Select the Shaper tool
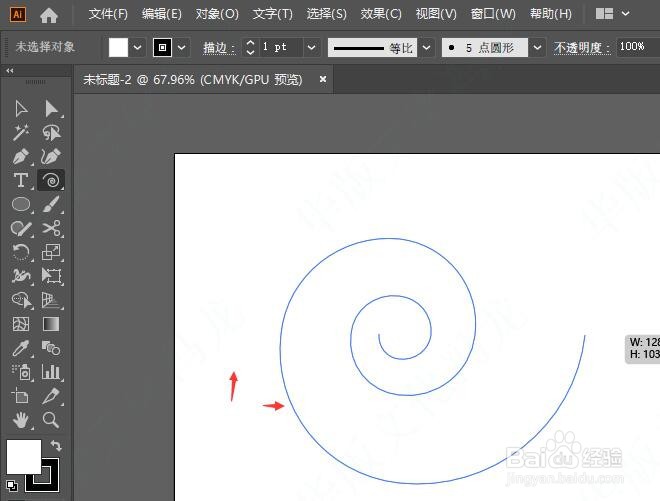 21,228
